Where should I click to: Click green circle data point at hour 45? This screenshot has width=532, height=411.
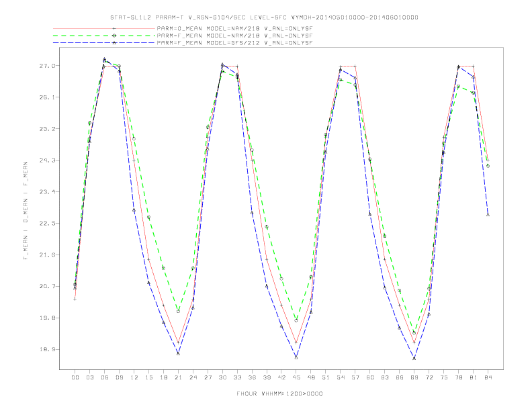pyautogui.click(x=296, y=320)
